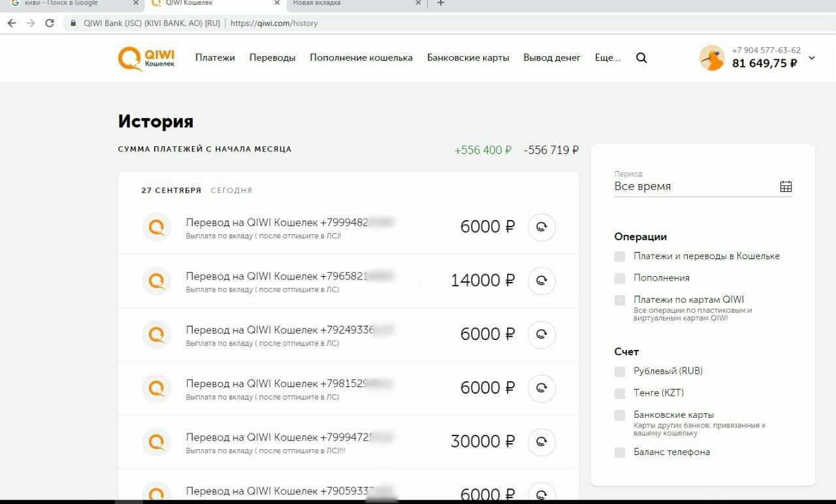Click the padlock site security icon
The image size is (836, 504).
(73, 23)
